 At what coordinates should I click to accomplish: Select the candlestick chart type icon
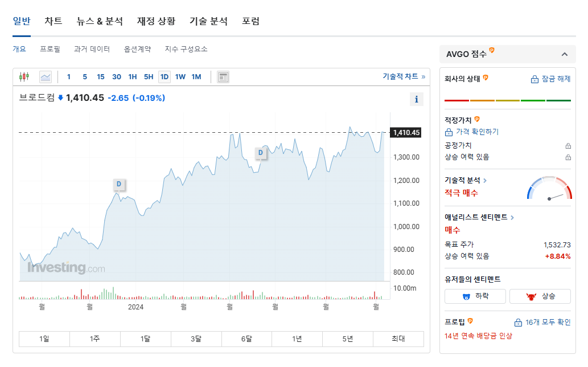pyautogui.click(x=24, y=76)
